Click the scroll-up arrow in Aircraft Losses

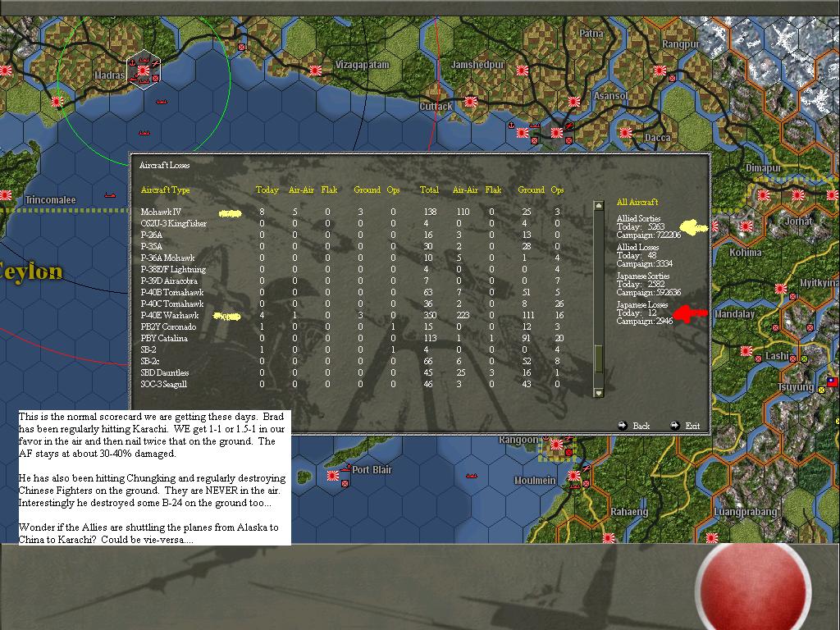[599, 206]
